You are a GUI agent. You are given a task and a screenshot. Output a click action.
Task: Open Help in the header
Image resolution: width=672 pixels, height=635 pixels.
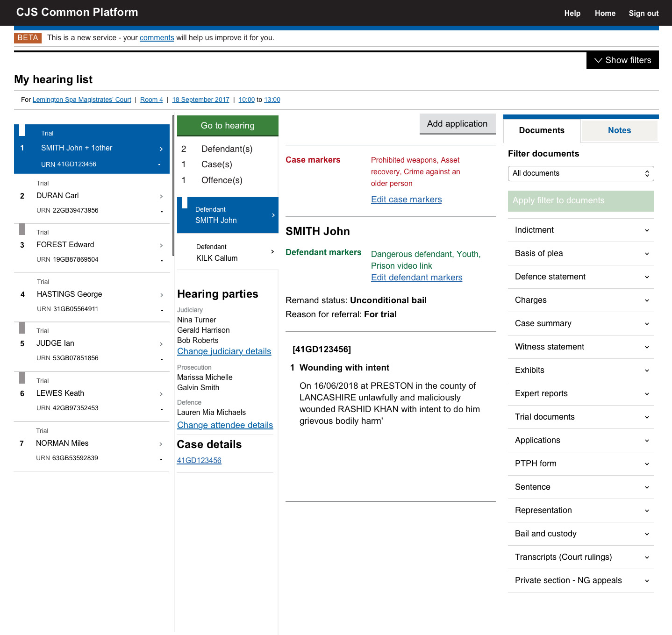point(572,13)
